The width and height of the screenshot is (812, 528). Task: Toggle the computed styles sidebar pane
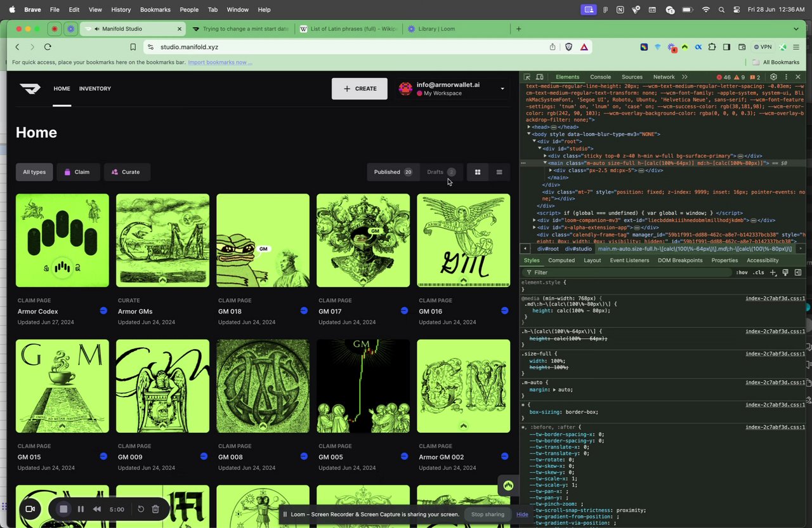(x=797, y=272)
